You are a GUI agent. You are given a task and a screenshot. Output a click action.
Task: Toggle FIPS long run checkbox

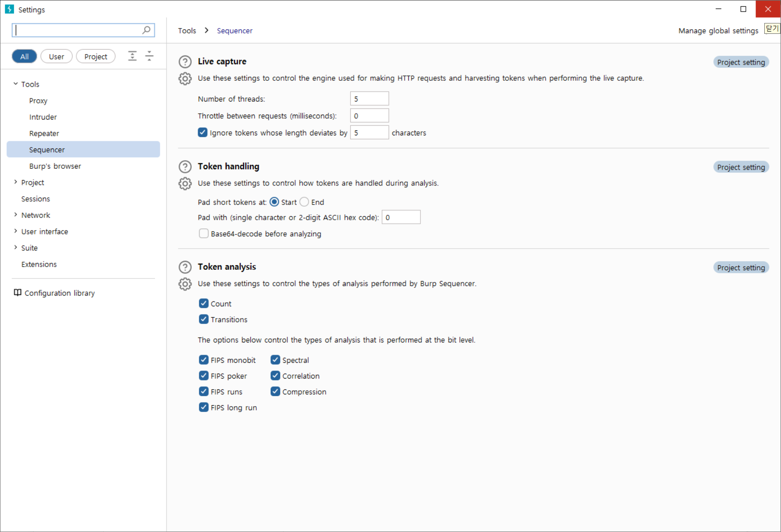[x=204, y=407]
